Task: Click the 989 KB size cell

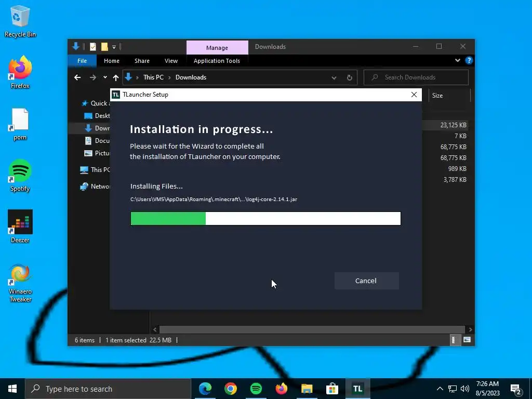Action: coord(457,169)
